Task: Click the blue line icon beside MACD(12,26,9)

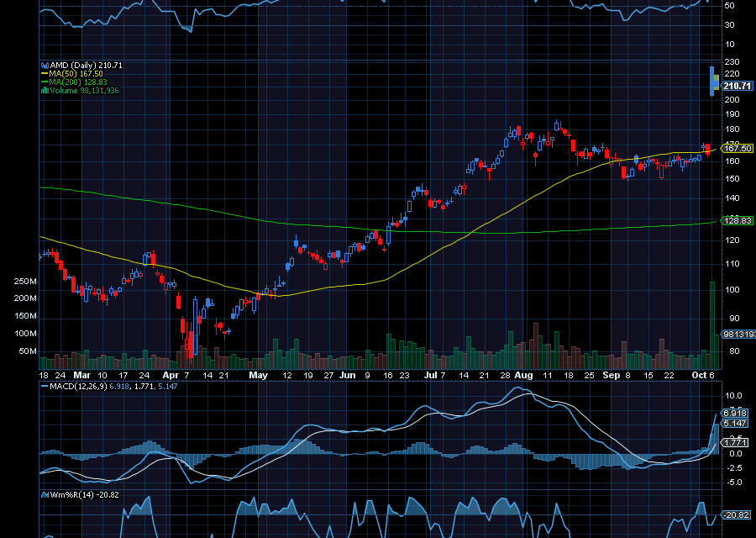Action: 44,387
